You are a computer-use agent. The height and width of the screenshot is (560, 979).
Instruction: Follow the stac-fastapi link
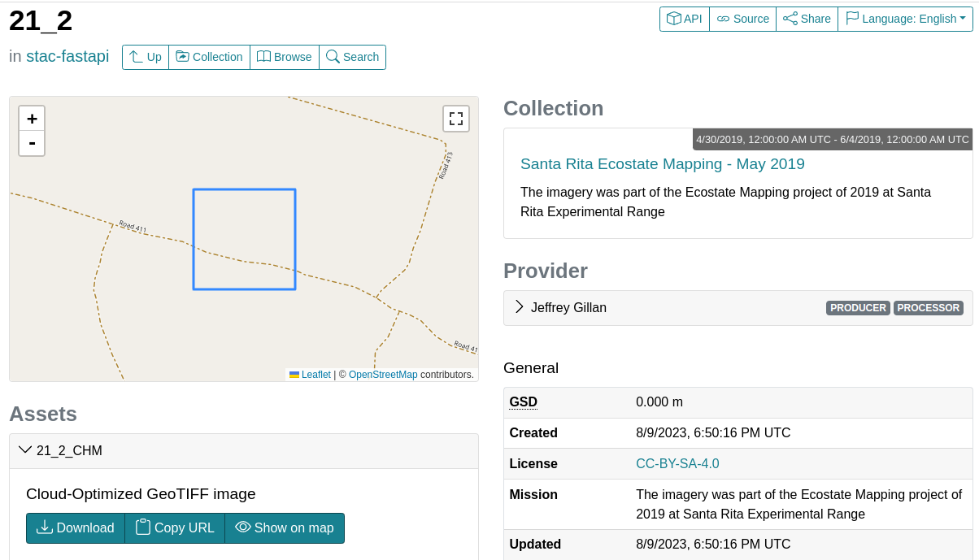pyautogui.click(x=67, y=57)
